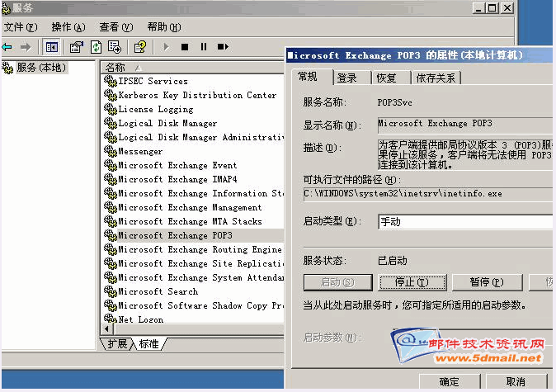Select 服务(本地) in left tree

click(38, 67)
